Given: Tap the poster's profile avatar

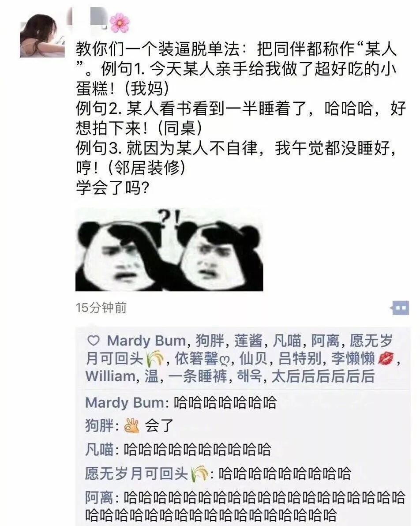Looking at the screenshot, I should 42,36.
